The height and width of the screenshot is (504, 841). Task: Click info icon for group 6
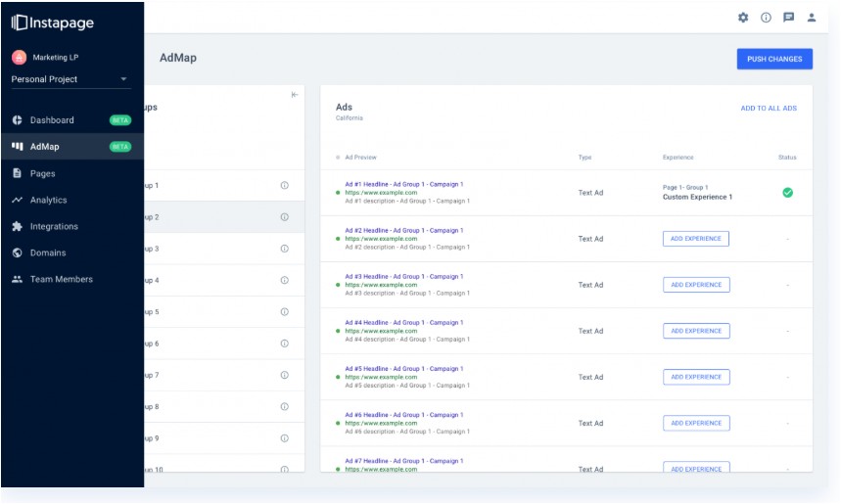click(284, 344)
